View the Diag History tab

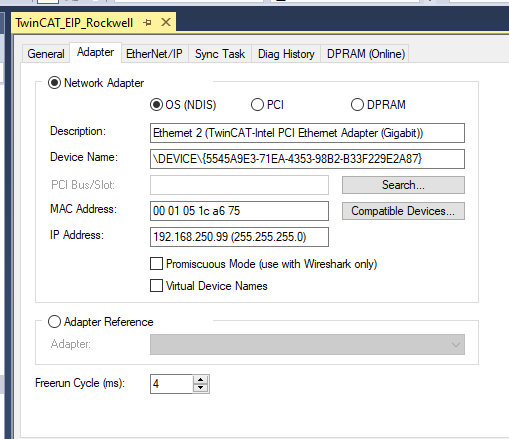tap(286, 54)
